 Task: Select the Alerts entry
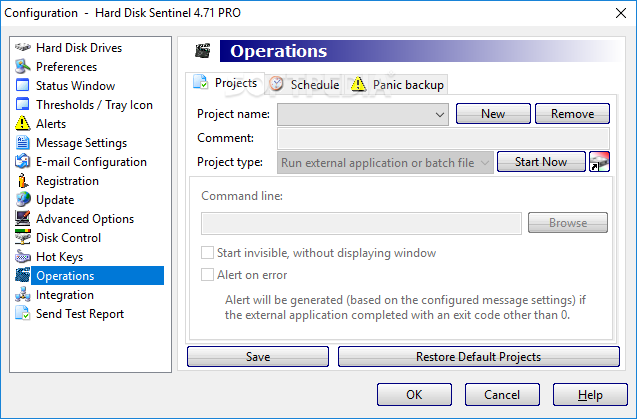(51, 124)
